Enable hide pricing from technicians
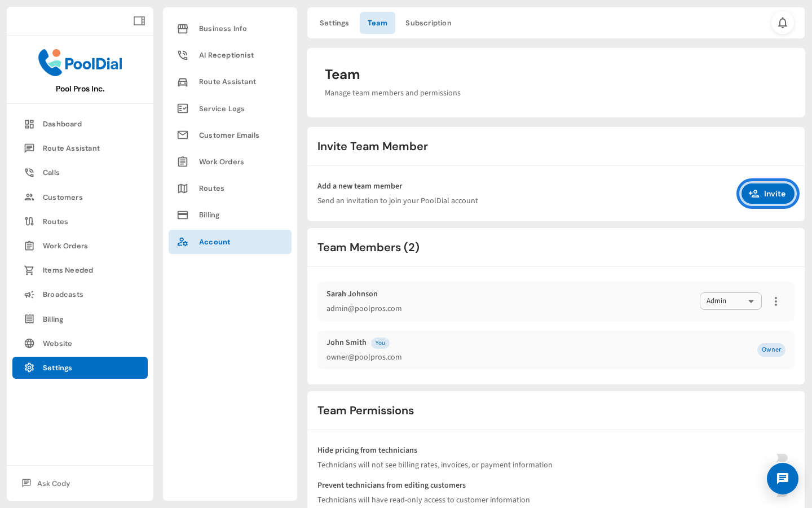812x508 pixels. click(783, 458)
